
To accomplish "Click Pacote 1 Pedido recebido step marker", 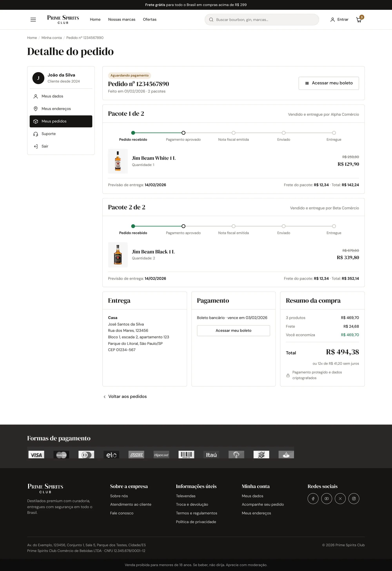I will 133,133.
